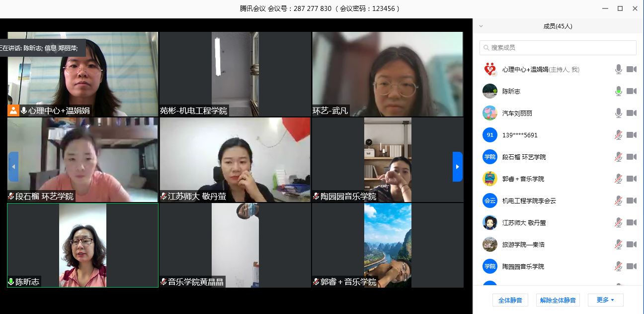Go to next video page with right arrow
This screenshot has width=644, height=314.
(457, 167)
